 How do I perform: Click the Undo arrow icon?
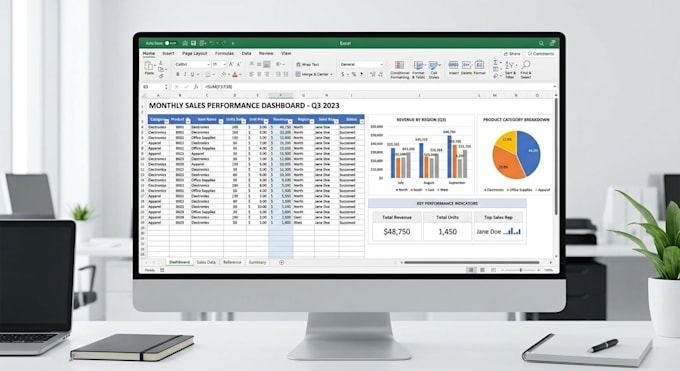point(212,43)
